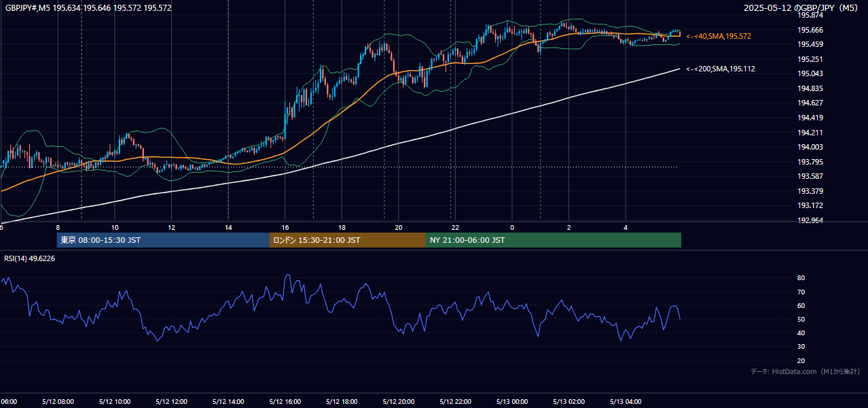Click RSI scale level 80
This screenshot has height=408, width=868.
pos(801,278)
